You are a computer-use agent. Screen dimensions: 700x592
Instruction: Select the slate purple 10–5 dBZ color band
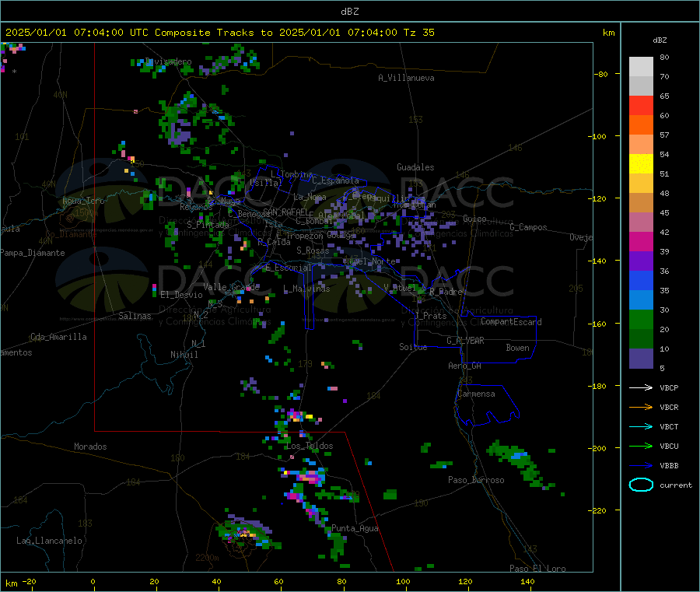(641, 359)
